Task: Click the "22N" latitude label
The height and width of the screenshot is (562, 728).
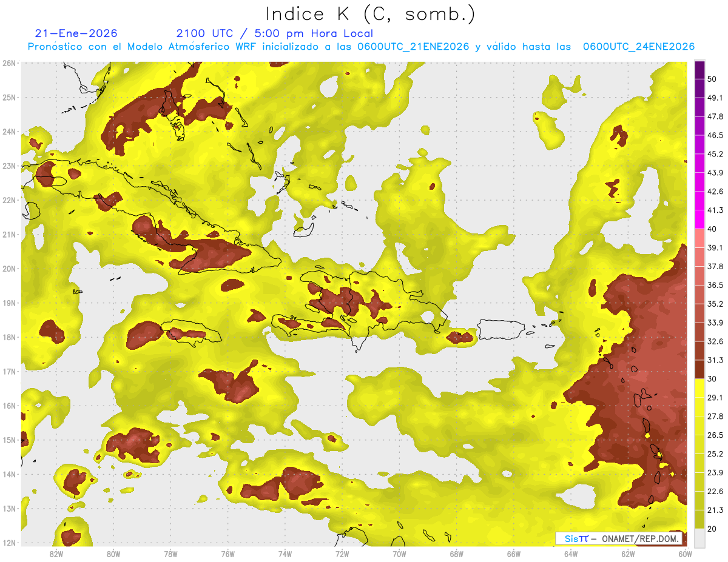Action: coord(9,200)
